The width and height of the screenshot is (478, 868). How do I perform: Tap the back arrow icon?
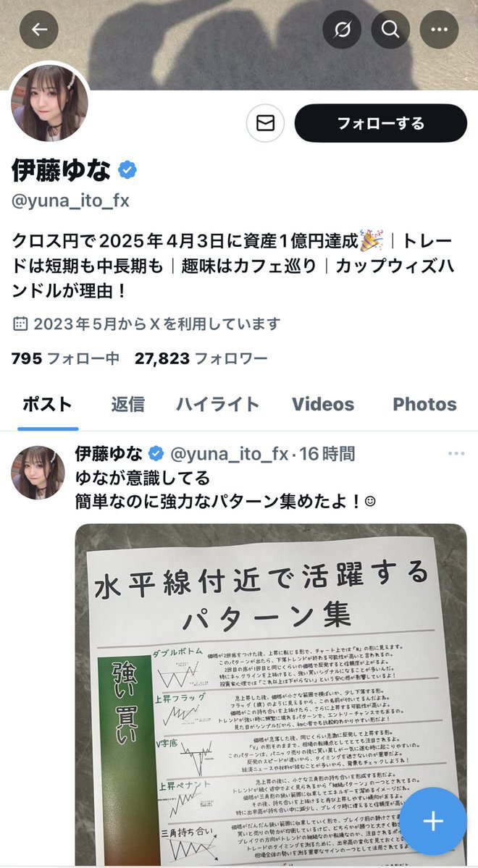[39, 30]
